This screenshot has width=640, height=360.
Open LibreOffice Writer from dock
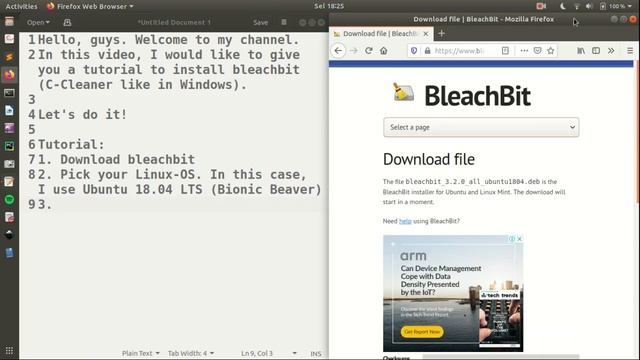pyautogui.click(x=9, y=111)
